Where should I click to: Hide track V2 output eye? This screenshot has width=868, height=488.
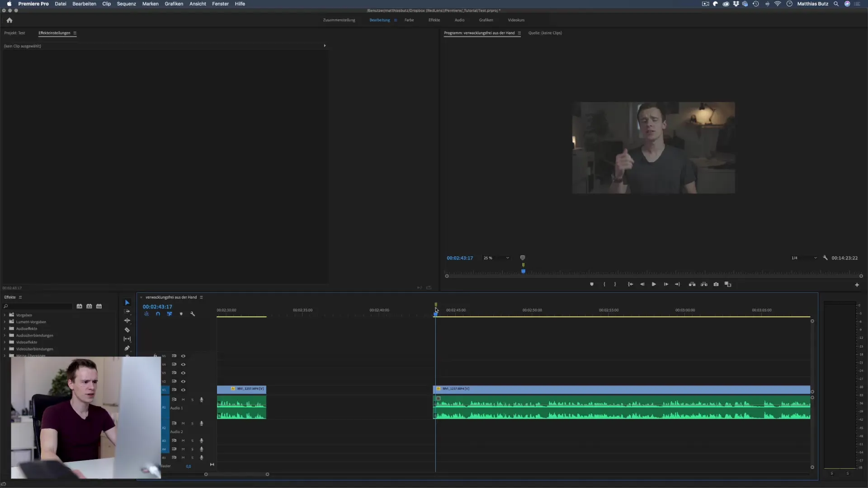(x=183, y=381)
